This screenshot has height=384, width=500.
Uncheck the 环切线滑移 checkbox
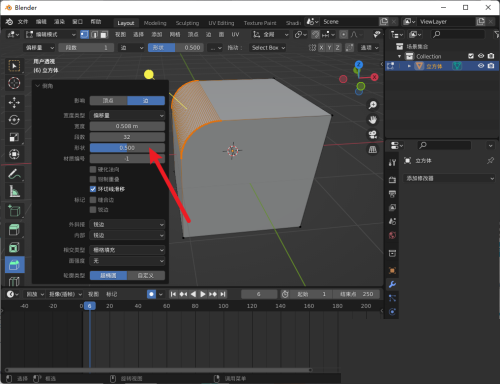pos(93,189)
